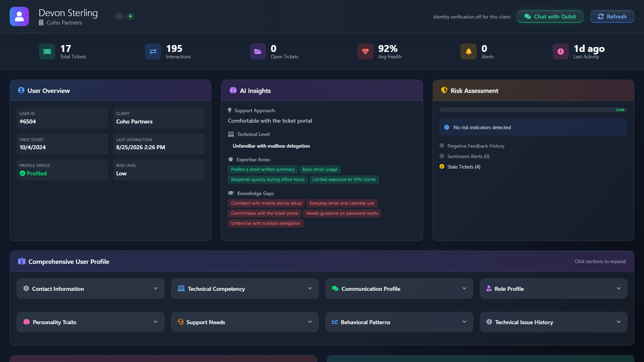
Task: Click the Open Tickets folder icon
Action: pos(258,51)
